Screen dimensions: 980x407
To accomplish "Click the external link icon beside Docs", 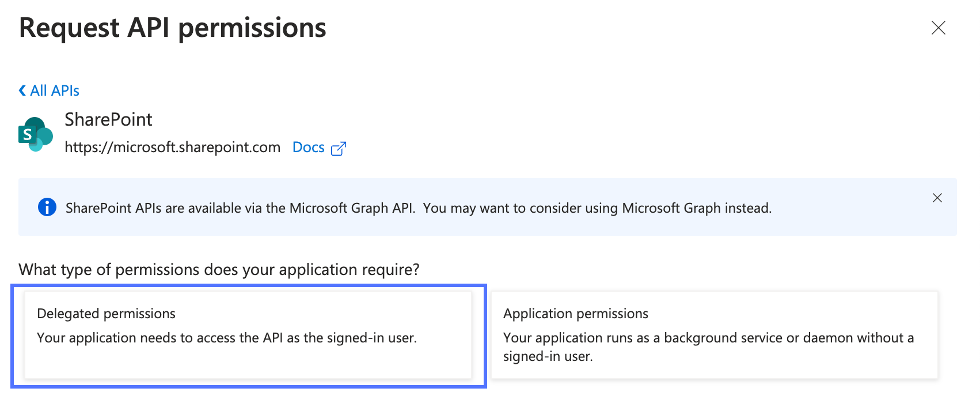I will pos(339,148).
